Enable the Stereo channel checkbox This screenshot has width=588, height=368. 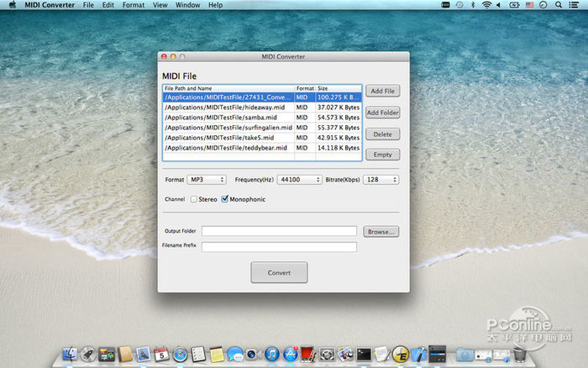click(194, 199)
